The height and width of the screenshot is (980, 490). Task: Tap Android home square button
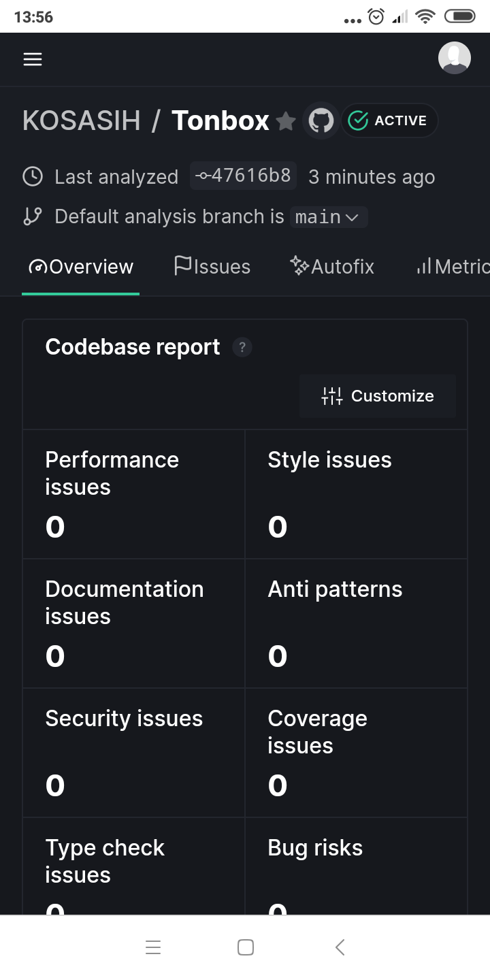point(246,947)
